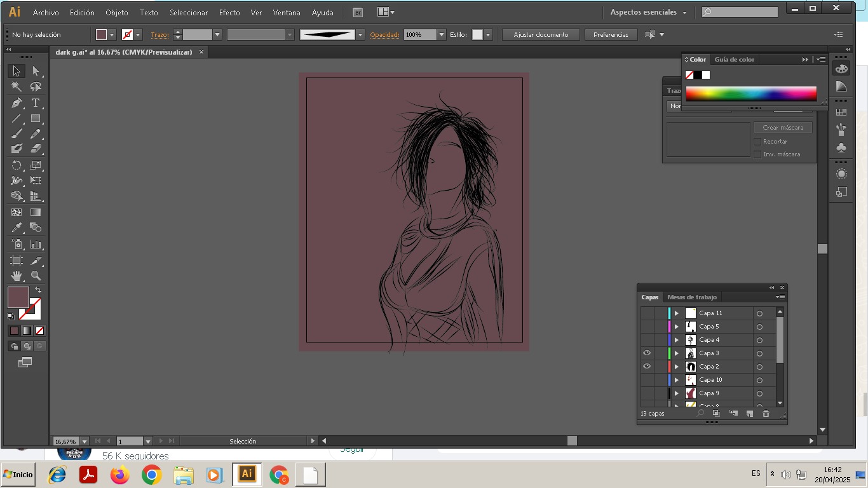Expand Capa 2 layer contents

[x=677, y=367]
